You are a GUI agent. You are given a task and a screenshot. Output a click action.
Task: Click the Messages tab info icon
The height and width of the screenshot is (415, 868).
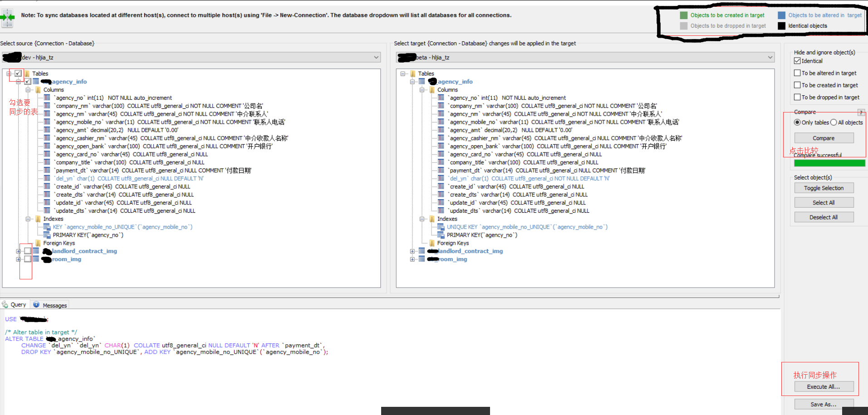[x=36, y=305]
